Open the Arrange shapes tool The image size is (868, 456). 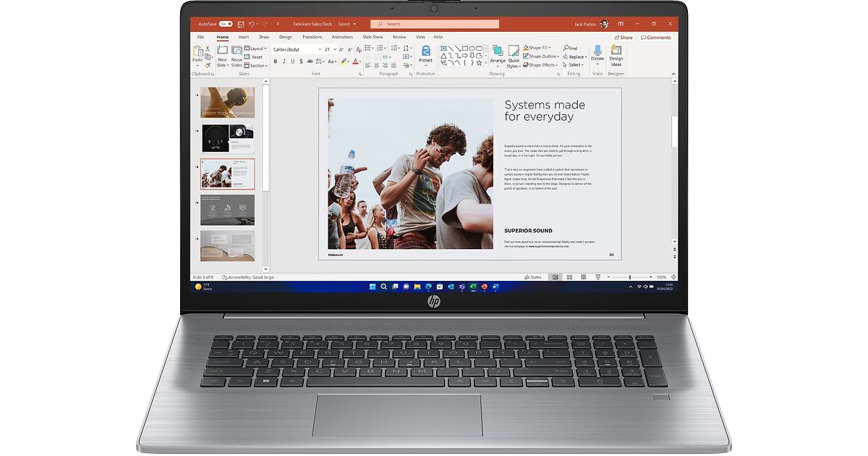click(498, 55)
